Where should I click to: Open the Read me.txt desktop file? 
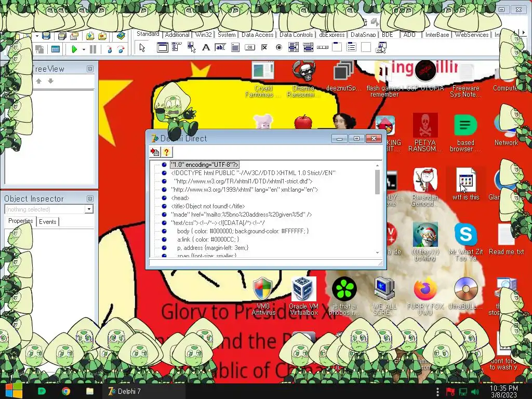(506, 239)
